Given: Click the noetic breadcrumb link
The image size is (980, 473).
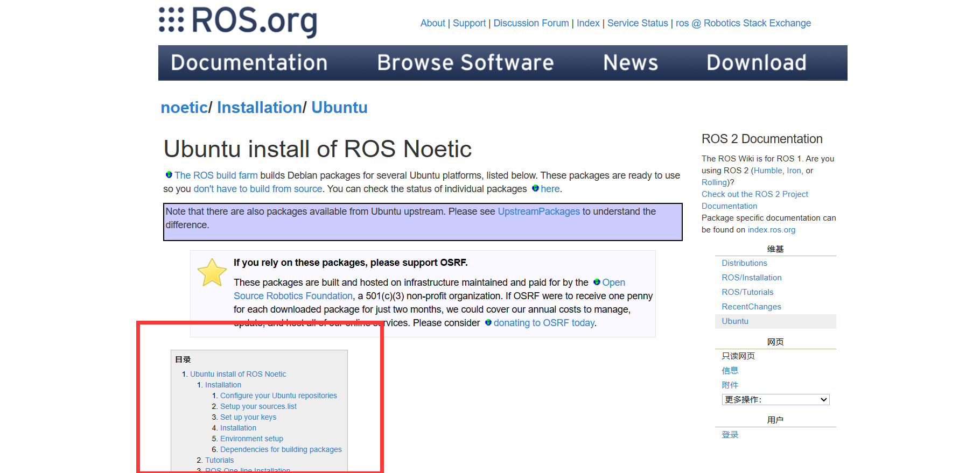Looking at the screenshot, I should point(184,108).
